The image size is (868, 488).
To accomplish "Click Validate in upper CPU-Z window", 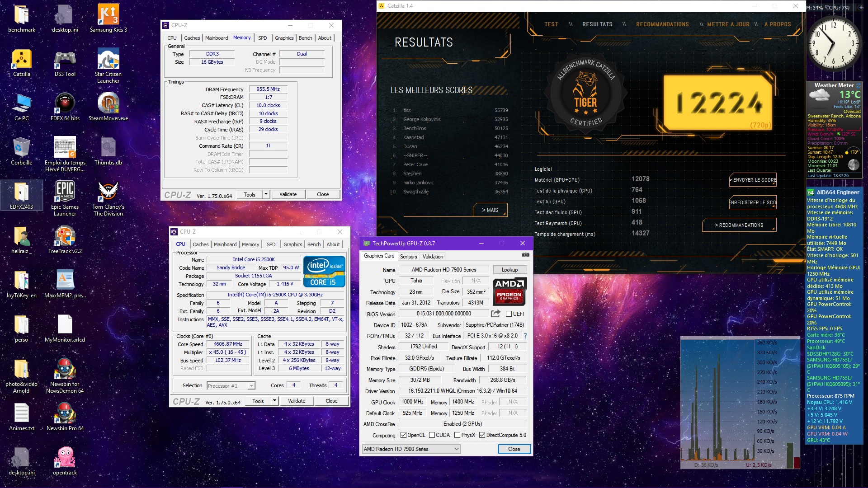I will [288, 194].
